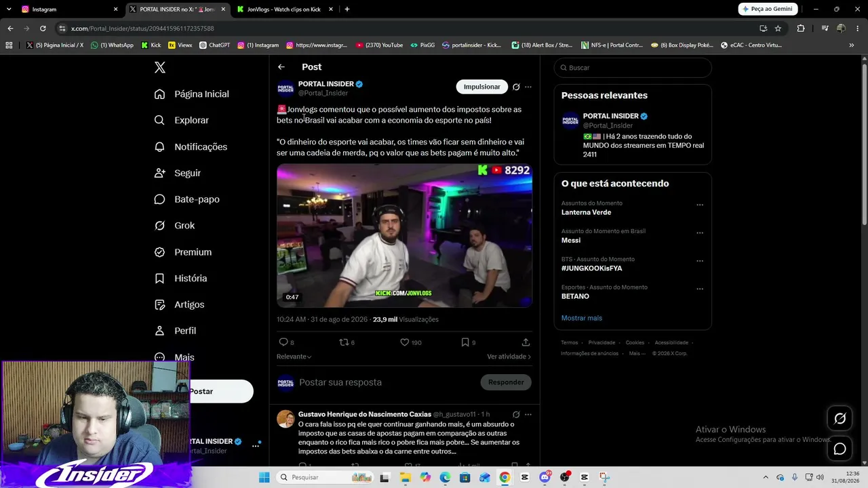Open the Chrome three-dot menu
This screenshot has height=488, width=868.
[x=856, y=28]
